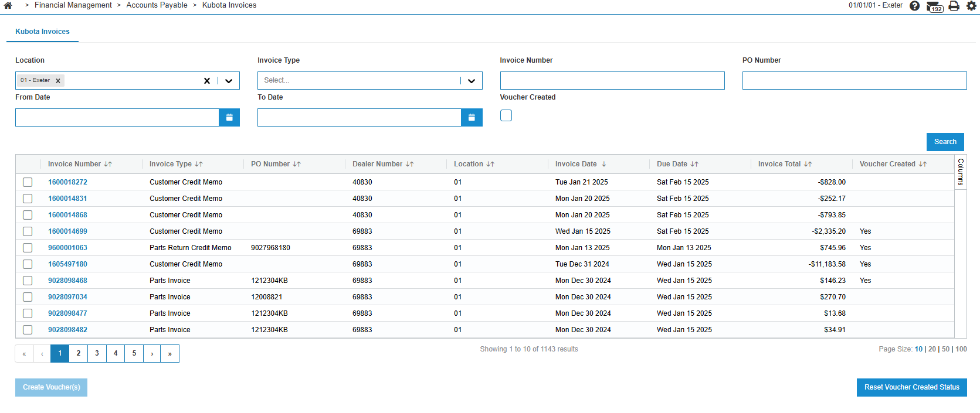The image size is (980, 413).
Task: Open the Kubota Invoices tab
Action: pyautogui.click(x=42, y=32)
